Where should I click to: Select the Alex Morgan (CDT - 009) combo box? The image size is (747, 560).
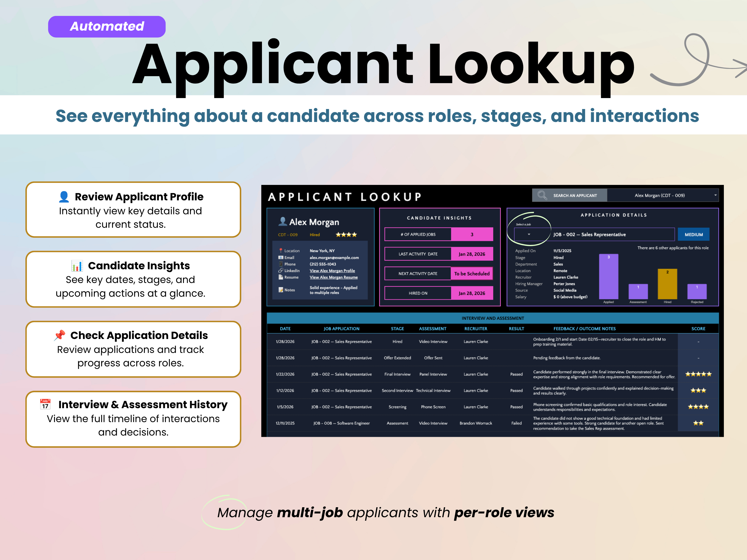tap(663, 195)
